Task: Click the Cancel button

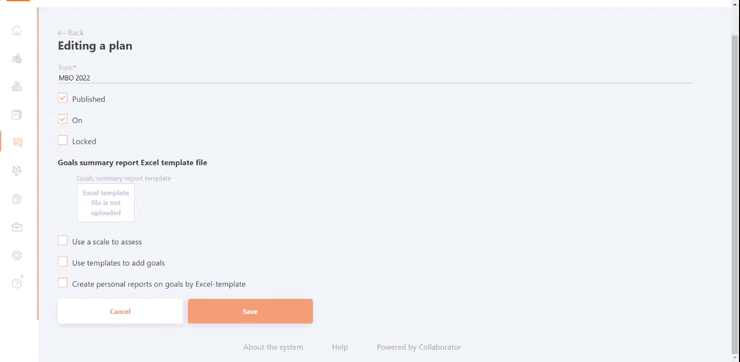Action: click(120, 311)
